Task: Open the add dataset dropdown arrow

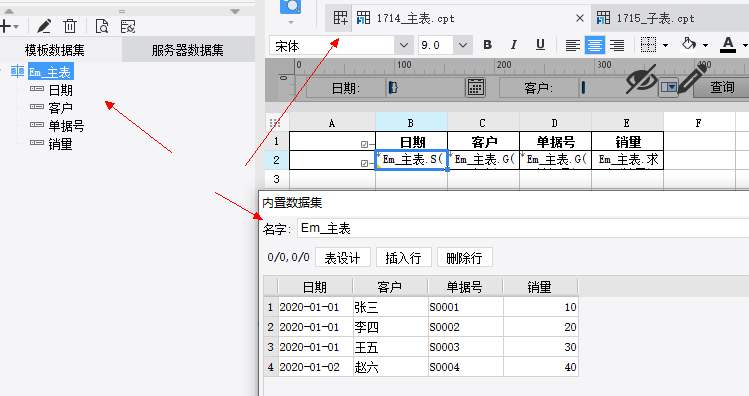Action: click(x=16, y=27)
